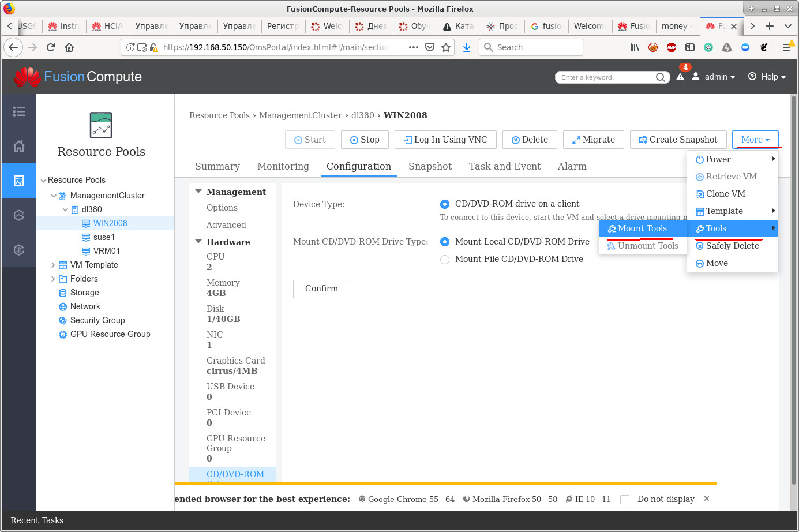Switch to the Snapshot tab
The image size is (799, 532).
pyautogui.click(x=430, y=166)
